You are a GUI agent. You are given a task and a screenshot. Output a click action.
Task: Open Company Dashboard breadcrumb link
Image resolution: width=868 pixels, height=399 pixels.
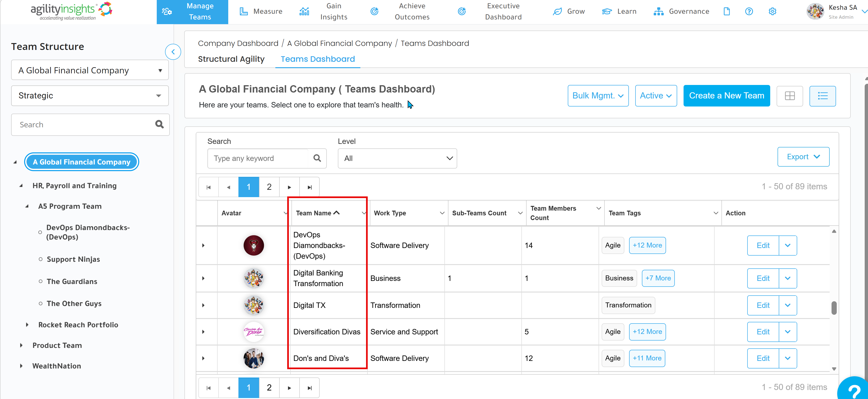[238, 44]
